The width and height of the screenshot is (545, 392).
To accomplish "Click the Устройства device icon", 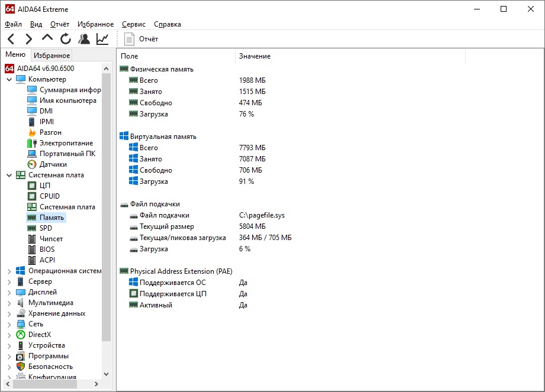I will [x=21, y=345].
